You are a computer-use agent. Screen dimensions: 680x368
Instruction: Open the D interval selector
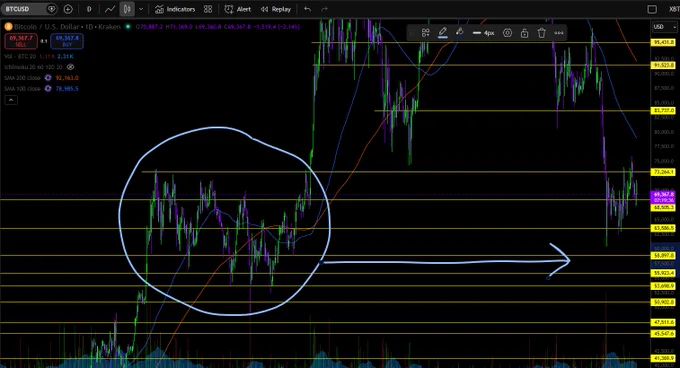pos(89,9)
